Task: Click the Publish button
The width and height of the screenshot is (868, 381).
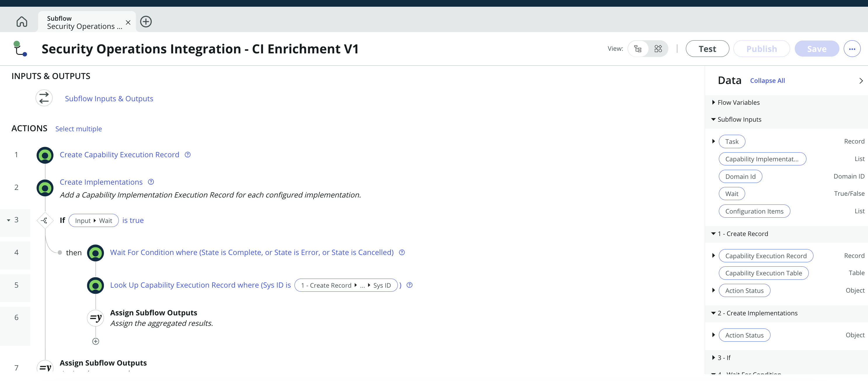Action: point(761,49)
